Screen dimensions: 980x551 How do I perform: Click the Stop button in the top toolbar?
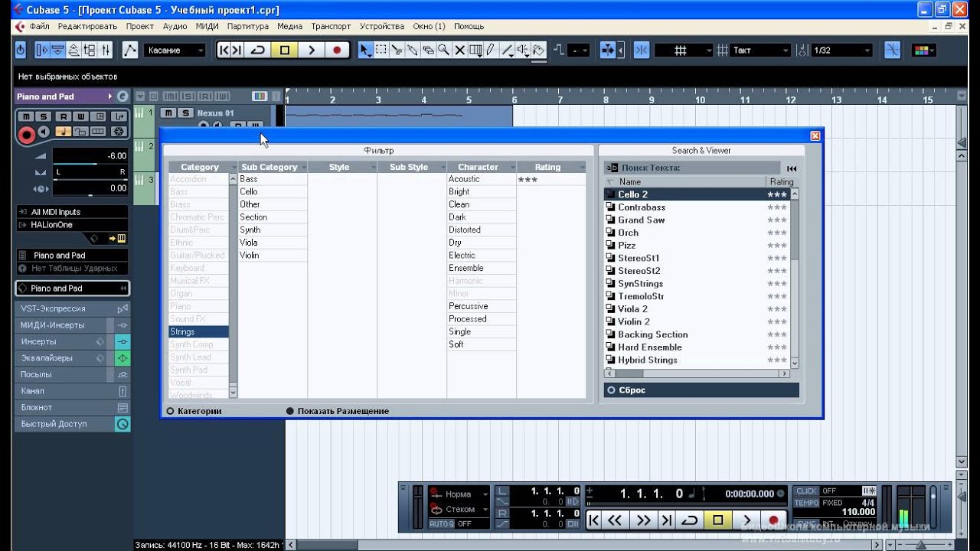(285, 51)
